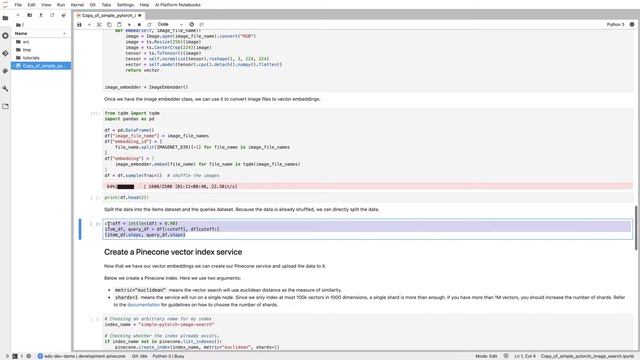The image size is (640, 360).
Task: Click the notebook vertical scrollbar
Action: point(636,228)
